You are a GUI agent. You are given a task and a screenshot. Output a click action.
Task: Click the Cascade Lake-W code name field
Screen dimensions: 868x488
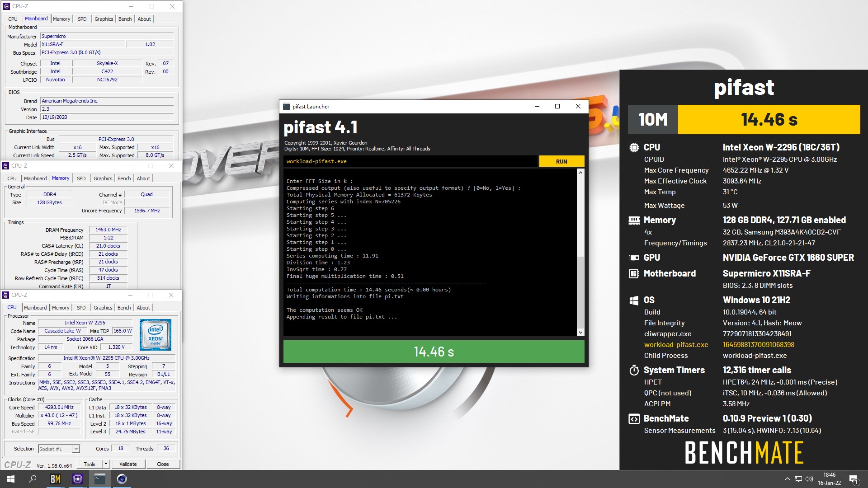click(62, 331)
